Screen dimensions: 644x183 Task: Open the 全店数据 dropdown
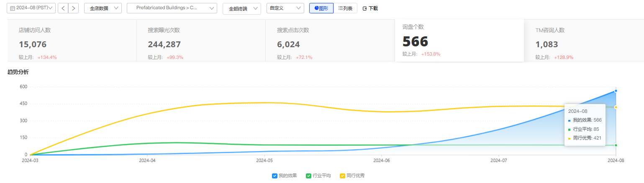[x=103, y=8]
